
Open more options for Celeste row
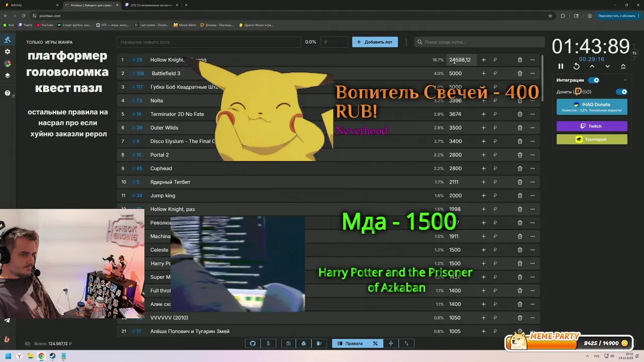tap(532, 250)
